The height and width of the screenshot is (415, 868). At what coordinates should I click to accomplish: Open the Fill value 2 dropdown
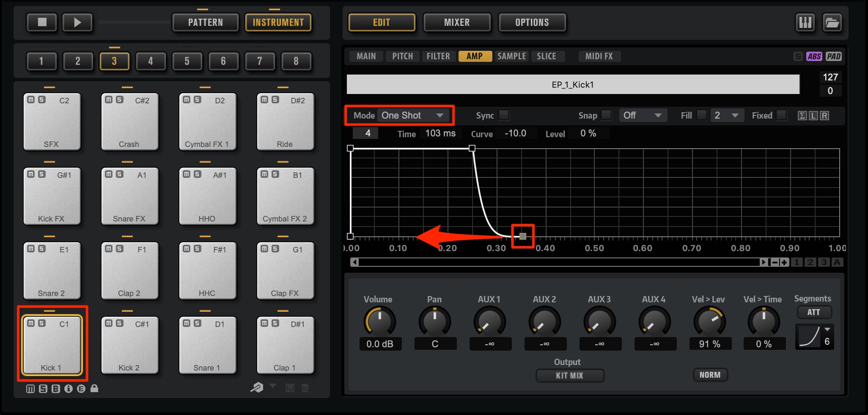(x=727, y=115)
